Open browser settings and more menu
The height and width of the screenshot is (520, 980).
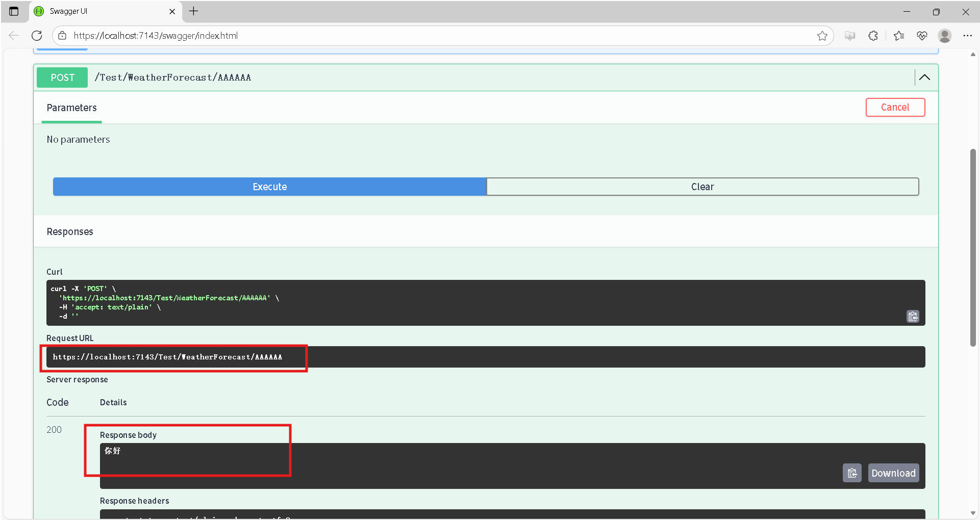(x=968, y=36)
